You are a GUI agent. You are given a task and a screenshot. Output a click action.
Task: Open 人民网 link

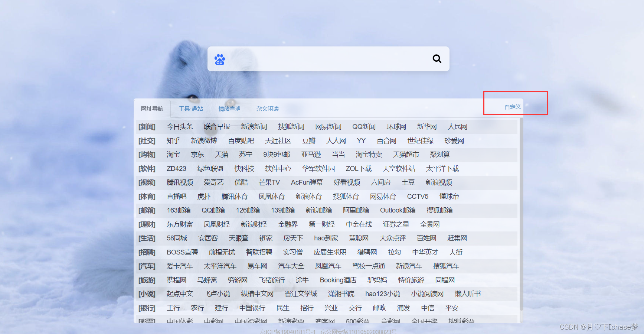[457, 127]
